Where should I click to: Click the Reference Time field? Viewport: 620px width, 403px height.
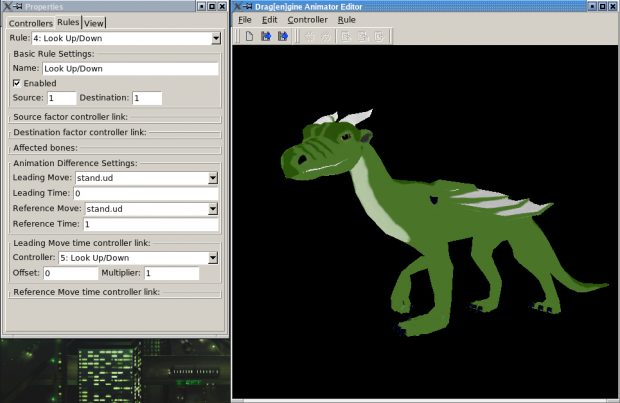151,224
